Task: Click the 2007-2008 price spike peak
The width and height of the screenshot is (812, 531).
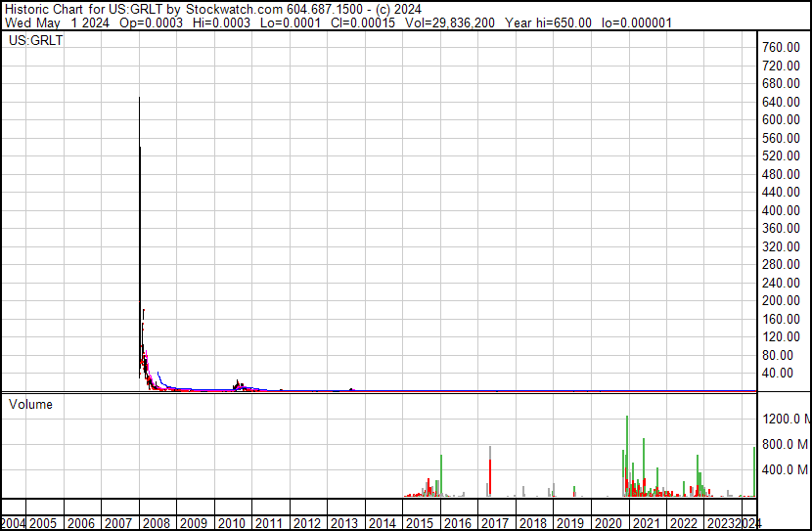Action: [139, 98]
